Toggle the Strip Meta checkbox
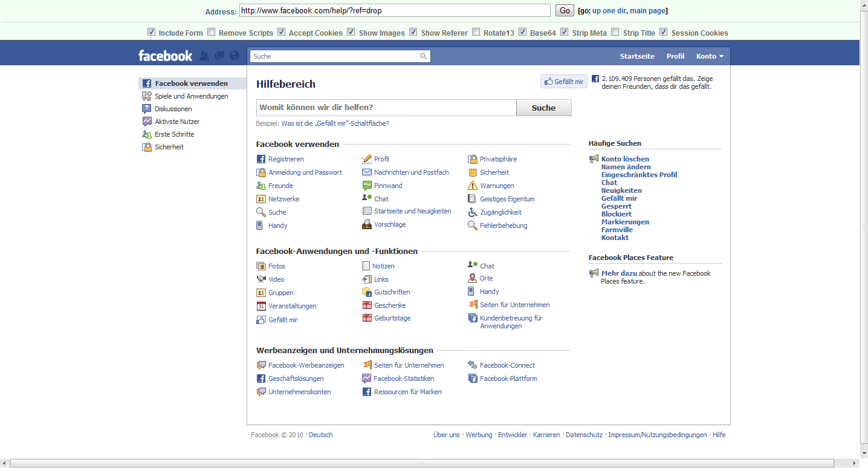 coord(565,32)
